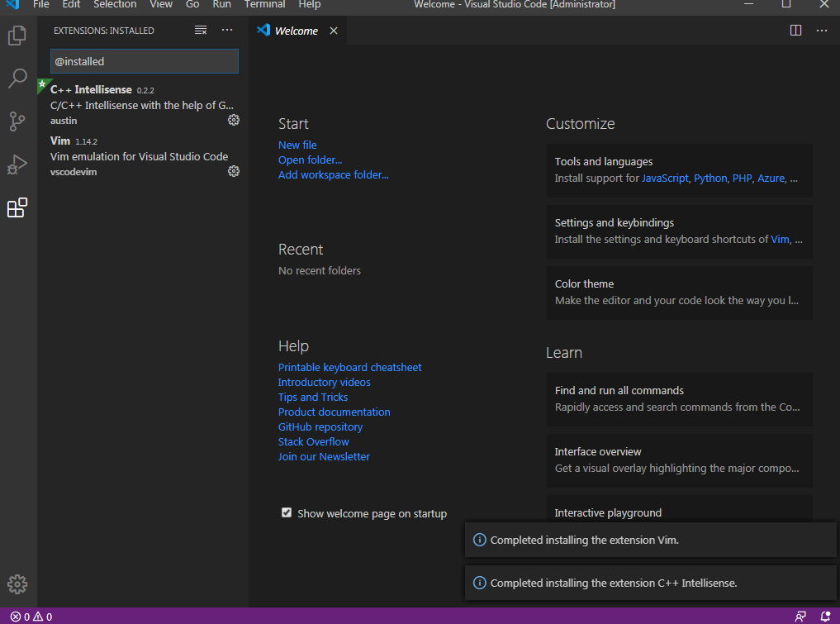Click the Open folder link
Screen dimensions: 840x624
311,160
